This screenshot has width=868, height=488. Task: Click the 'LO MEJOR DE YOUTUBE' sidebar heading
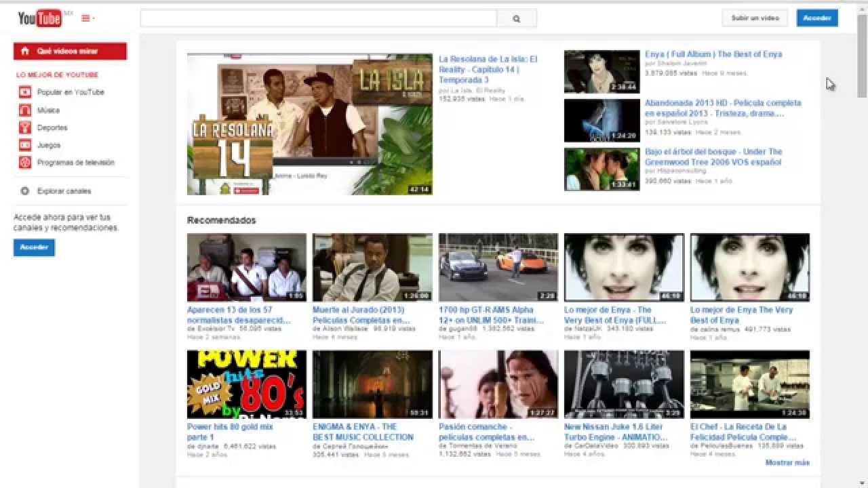(58, 75)
